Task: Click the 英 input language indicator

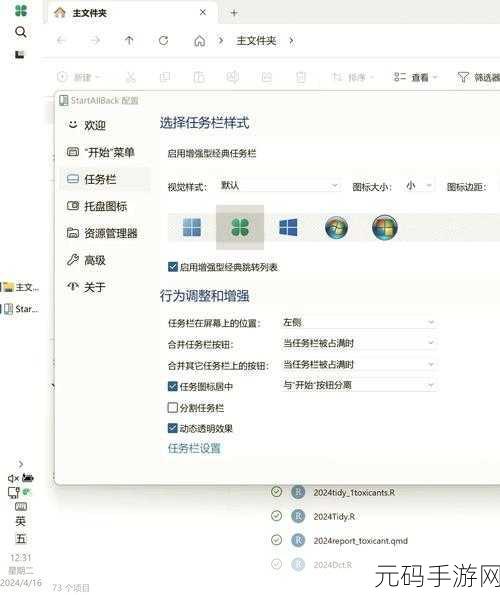Action: pyautogui.click(x=20, y=521)
